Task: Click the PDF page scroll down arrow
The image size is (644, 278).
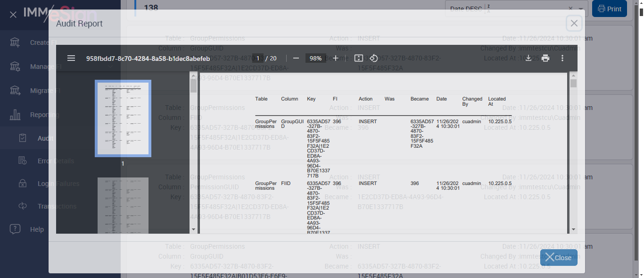Action: click(573, 229)
